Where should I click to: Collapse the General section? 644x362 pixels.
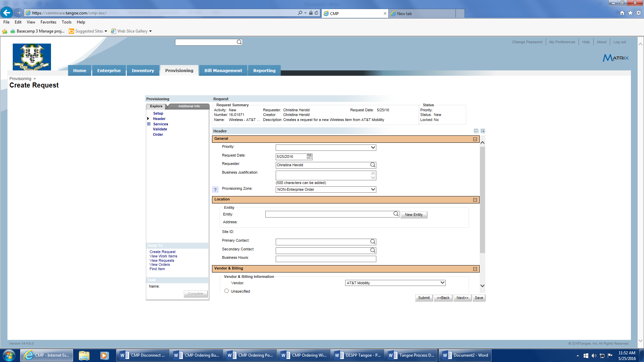coord(475,139)
